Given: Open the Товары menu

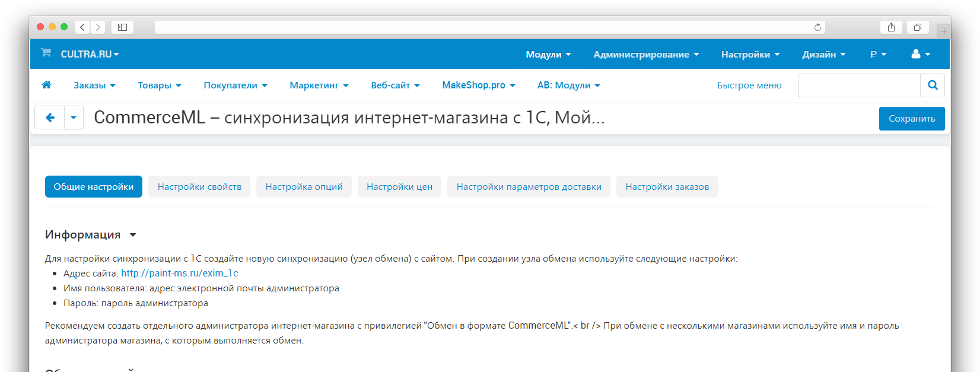Looking at the screenshot, I should 160,85.
